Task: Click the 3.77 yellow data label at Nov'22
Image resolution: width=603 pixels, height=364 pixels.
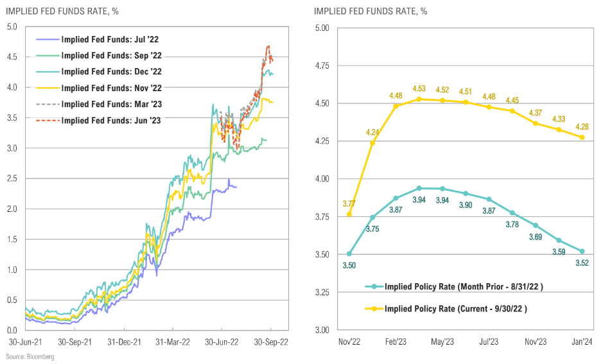Action: (349, 204)
